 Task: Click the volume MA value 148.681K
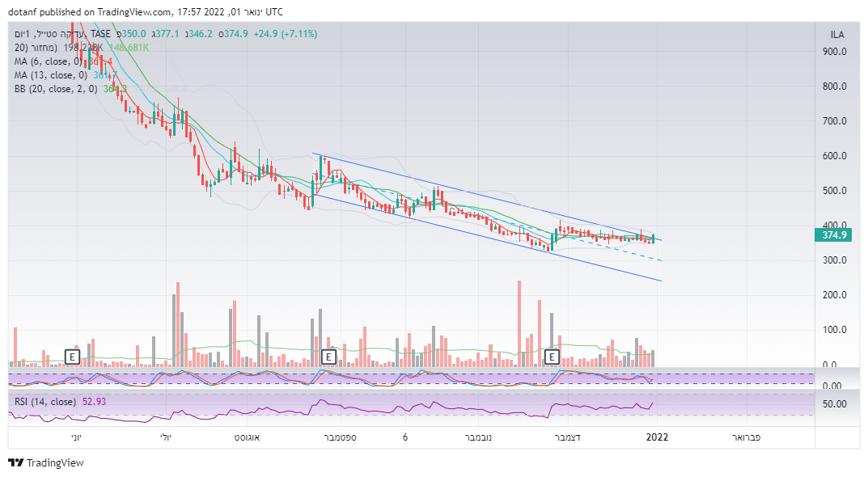point(129,48)
